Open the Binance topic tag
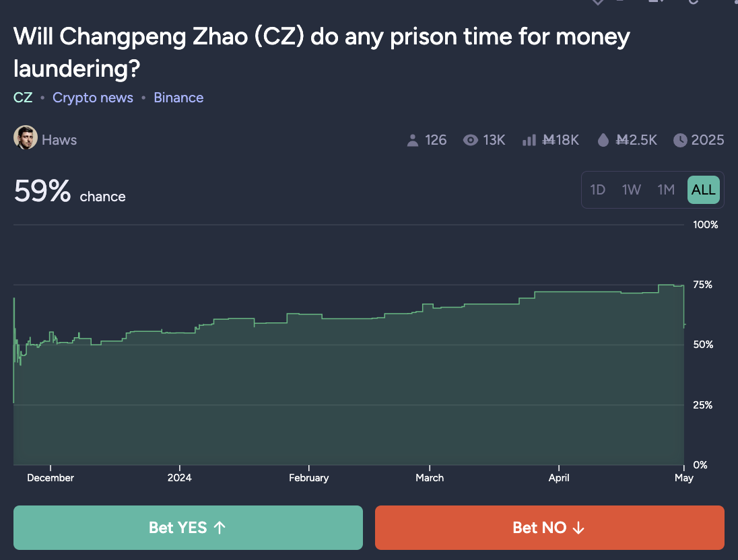This screenshot has height=560, width=738. (x=178, y=98)
